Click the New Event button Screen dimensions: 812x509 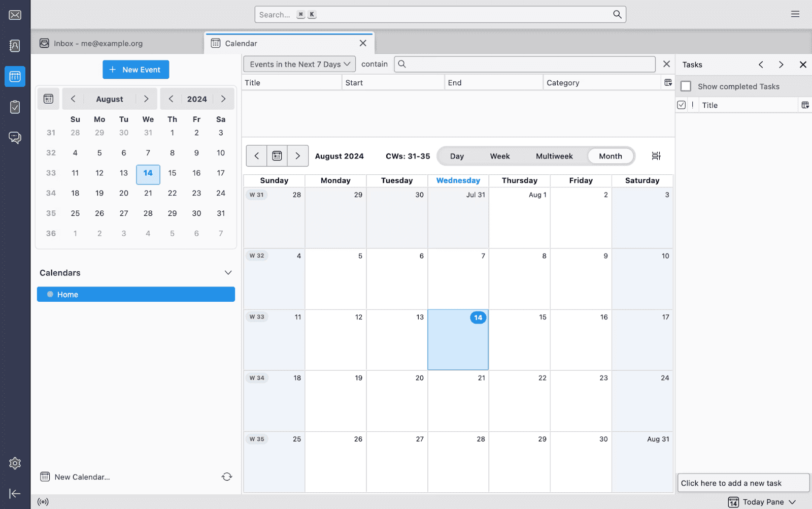click(136, 69)
